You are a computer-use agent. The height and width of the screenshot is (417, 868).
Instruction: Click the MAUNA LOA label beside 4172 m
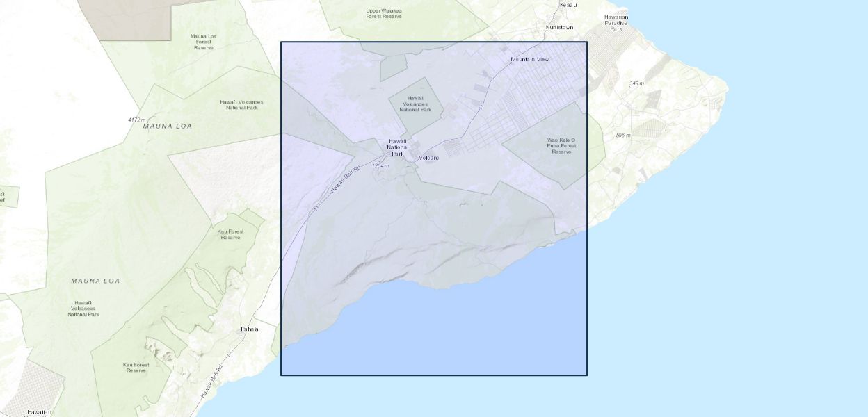pyautogui.click(x=167, y=126)
